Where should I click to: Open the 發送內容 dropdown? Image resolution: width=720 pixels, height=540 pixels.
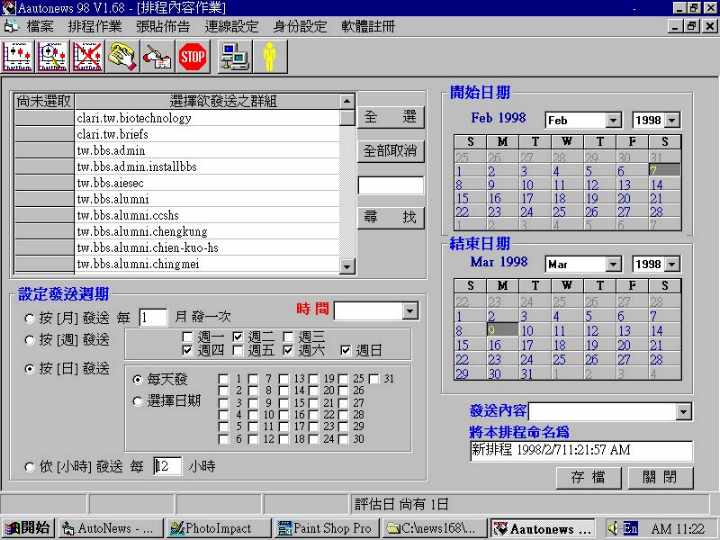pyautogui.click(x=683, y=411)
